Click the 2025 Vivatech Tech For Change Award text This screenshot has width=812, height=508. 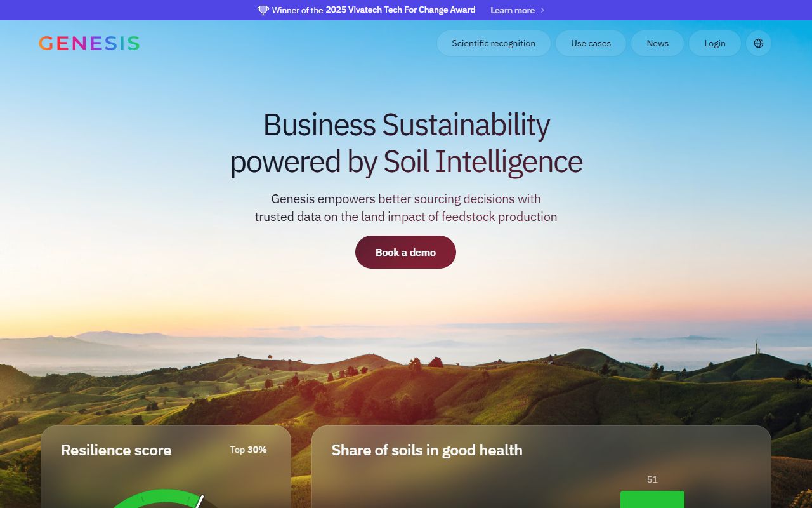(400, 10)
